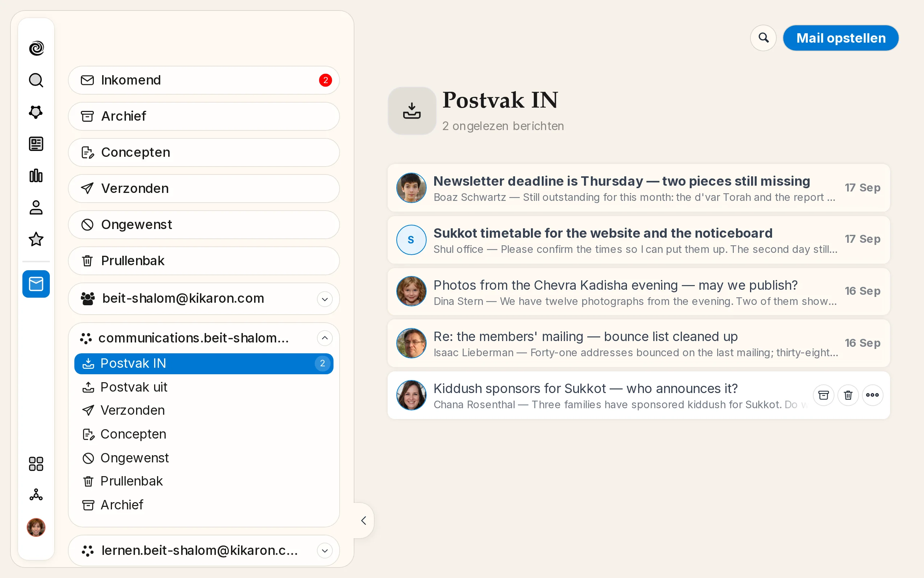Open the sidebar search magnifier icon
The image size is (924, 578).
click(36, 80)
